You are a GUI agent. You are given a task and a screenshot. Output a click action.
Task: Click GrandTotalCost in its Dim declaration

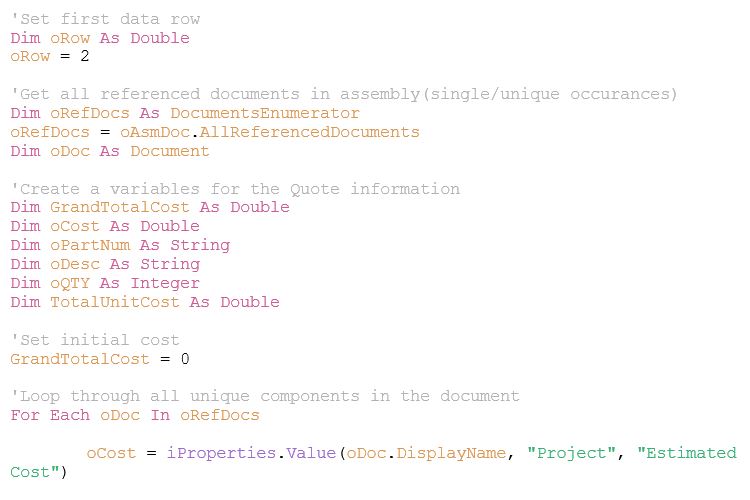[x=120, y=207]
